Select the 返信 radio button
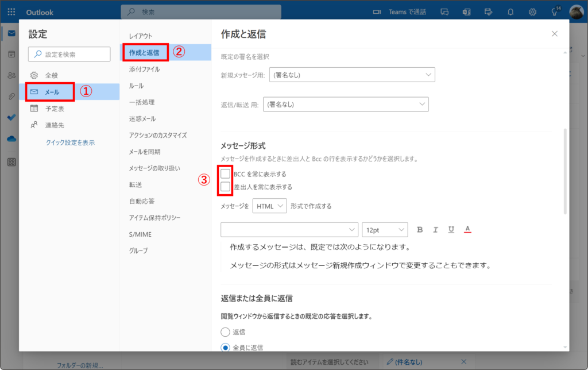This screenshot has height=370, width=588. [225, 332]
